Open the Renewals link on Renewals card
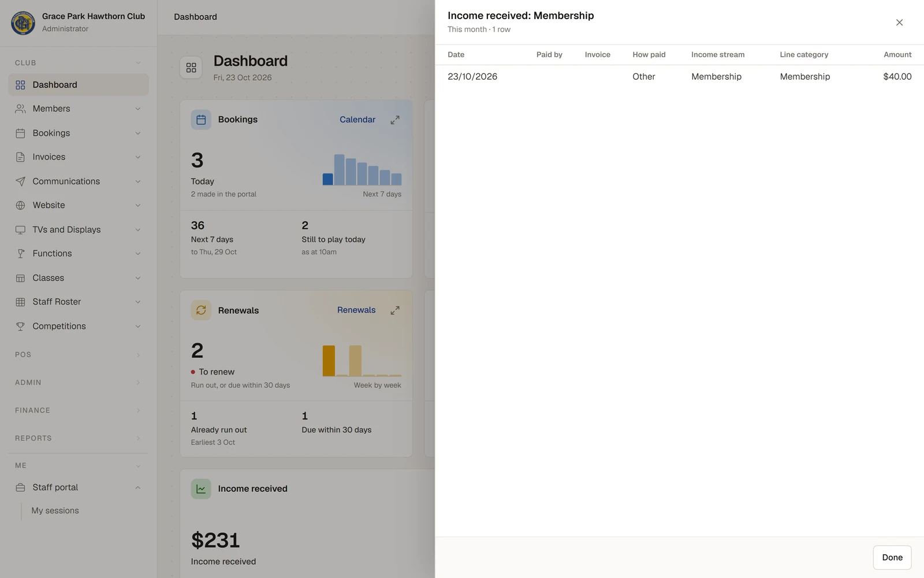The width and height of the screenshot is (924, 578). (x=356, y=310)
